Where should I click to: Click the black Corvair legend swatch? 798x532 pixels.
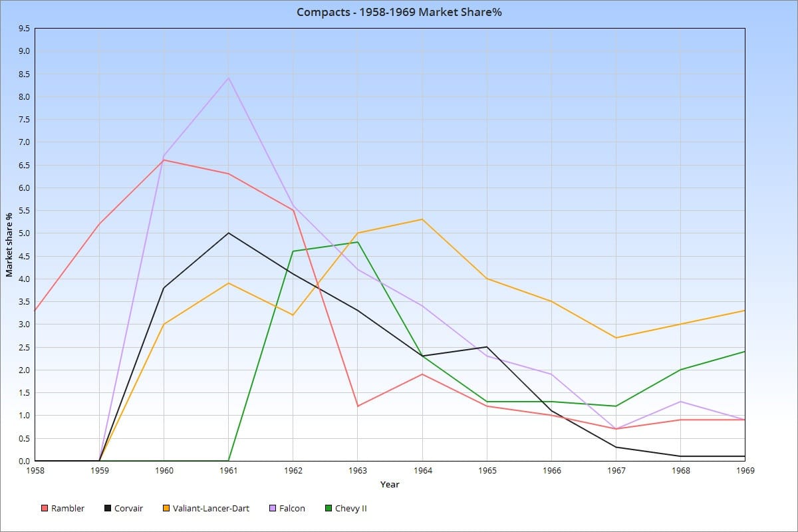(x=108, y=509)
